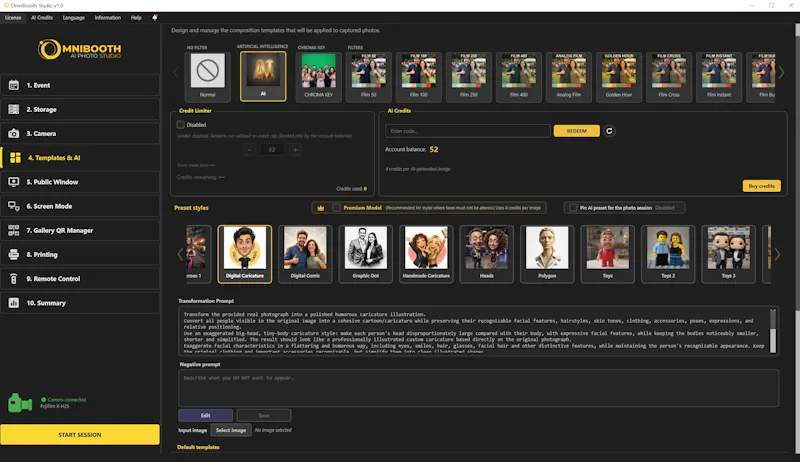Apply the Golden Hour filter
This screenshot has width=800, height=462.
coord(618,75)
